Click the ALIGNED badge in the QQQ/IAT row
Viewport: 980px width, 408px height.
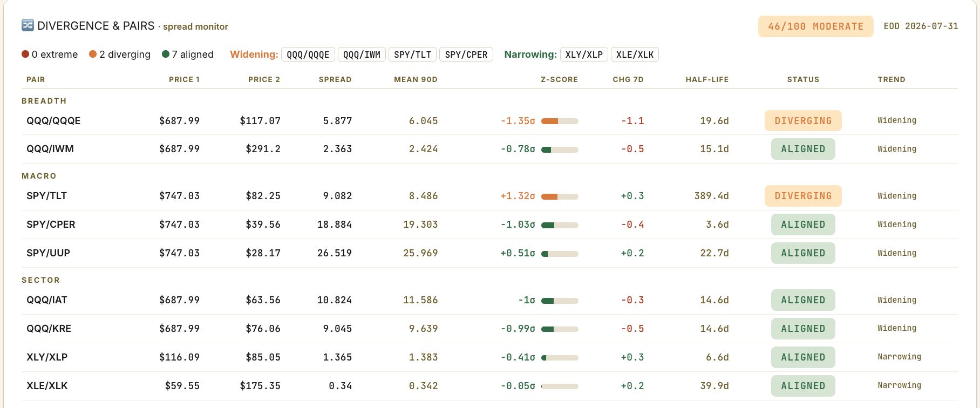(803, 300)
